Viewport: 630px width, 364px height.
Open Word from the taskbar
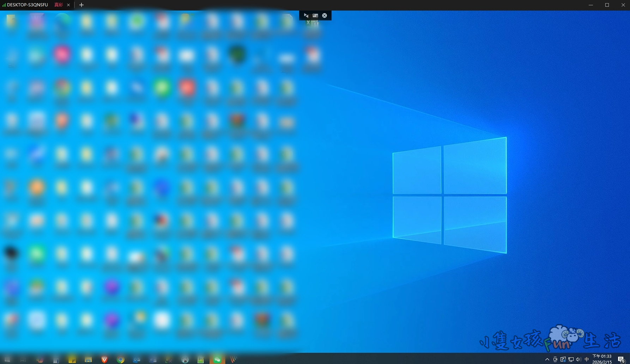click(153, 359)
